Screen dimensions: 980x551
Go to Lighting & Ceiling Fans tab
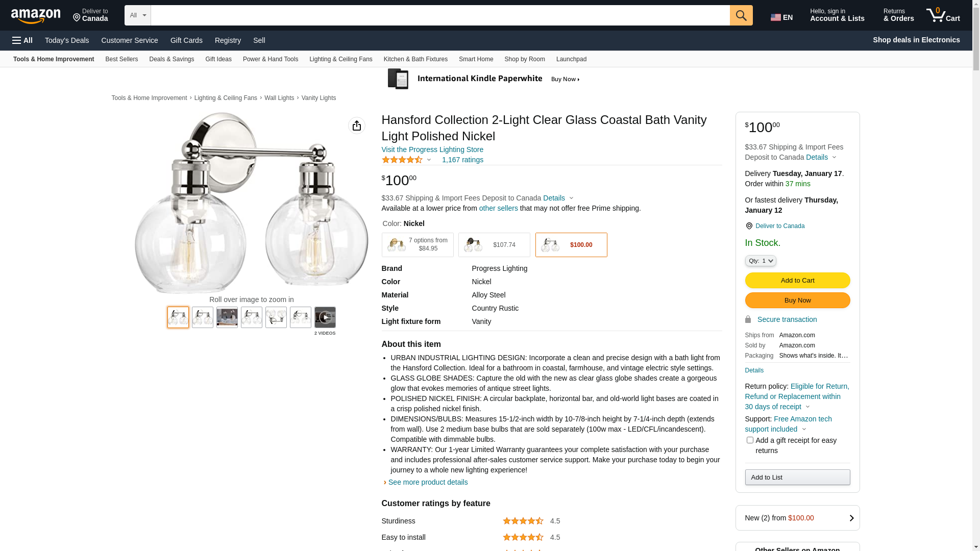(340, 59)
